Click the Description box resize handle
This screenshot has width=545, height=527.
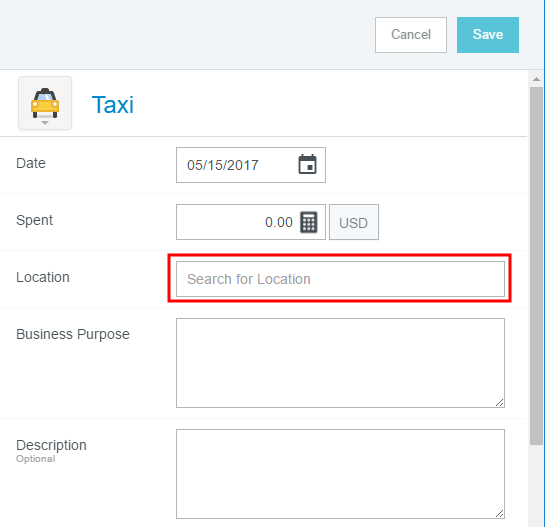click(500, 514)
